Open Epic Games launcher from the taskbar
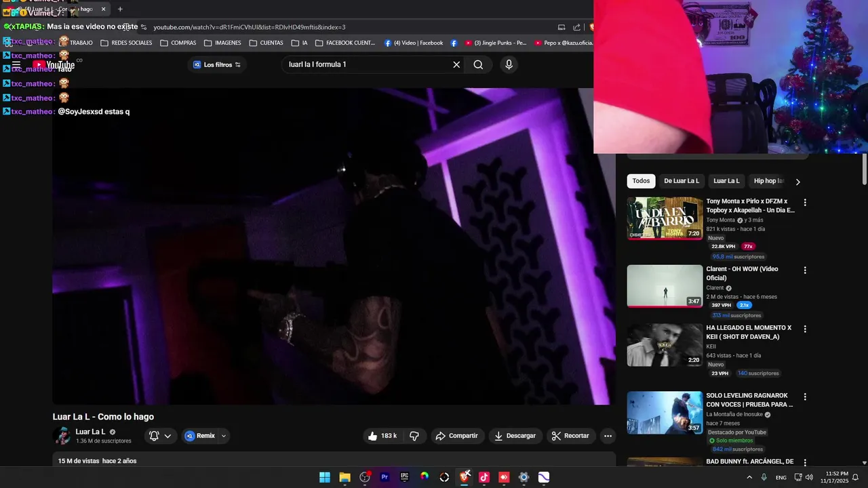868x488 pixels. click(404, 477)
